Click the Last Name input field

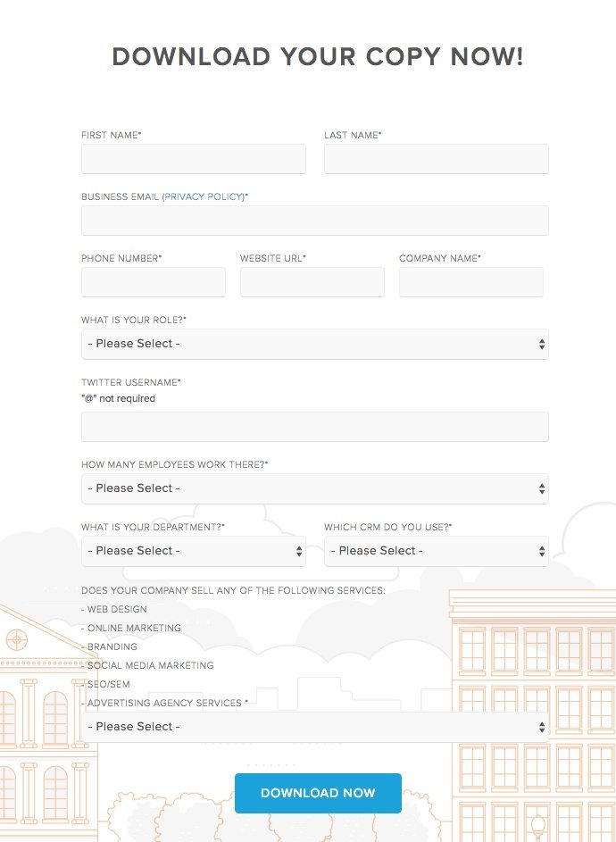pos(437,159)
